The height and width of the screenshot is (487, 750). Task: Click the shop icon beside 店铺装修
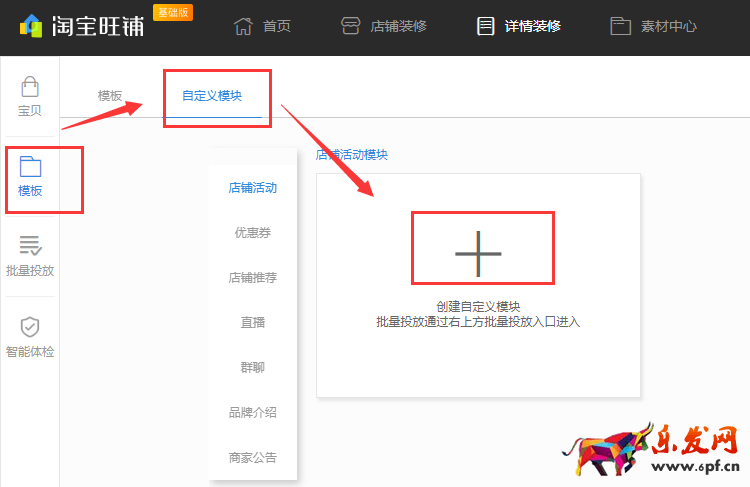[350, 26]
